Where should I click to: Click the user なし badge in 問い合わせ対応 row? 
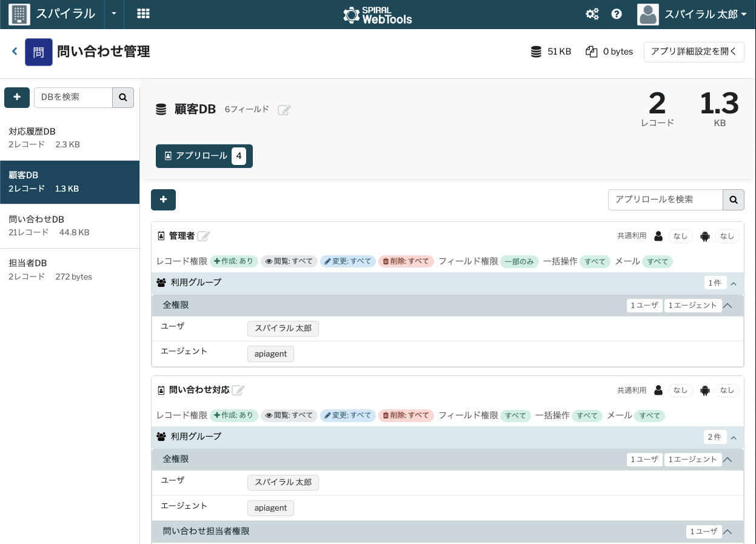click(680, 391)
